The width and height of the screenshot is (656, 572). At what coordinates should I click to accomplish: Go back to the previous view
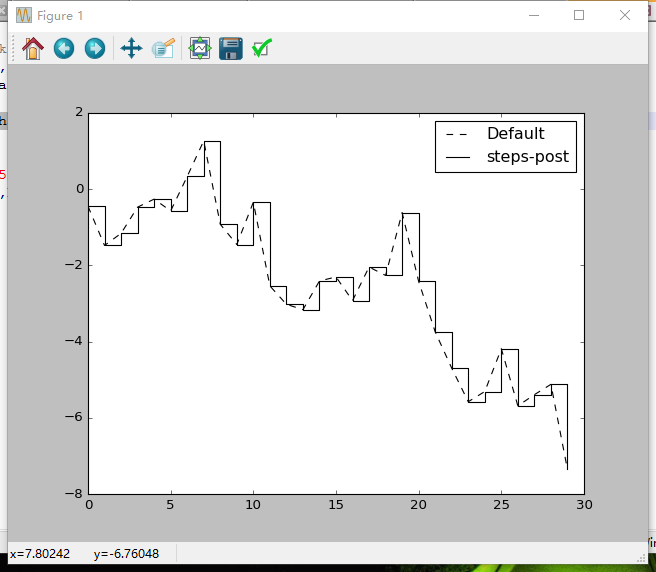(64, 49)
